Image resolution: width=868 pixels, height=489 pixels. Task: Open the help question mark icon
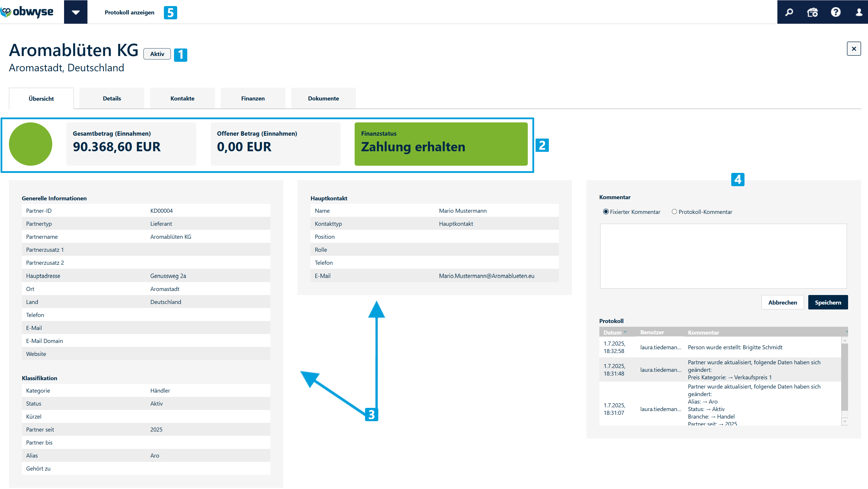[835, 12]
